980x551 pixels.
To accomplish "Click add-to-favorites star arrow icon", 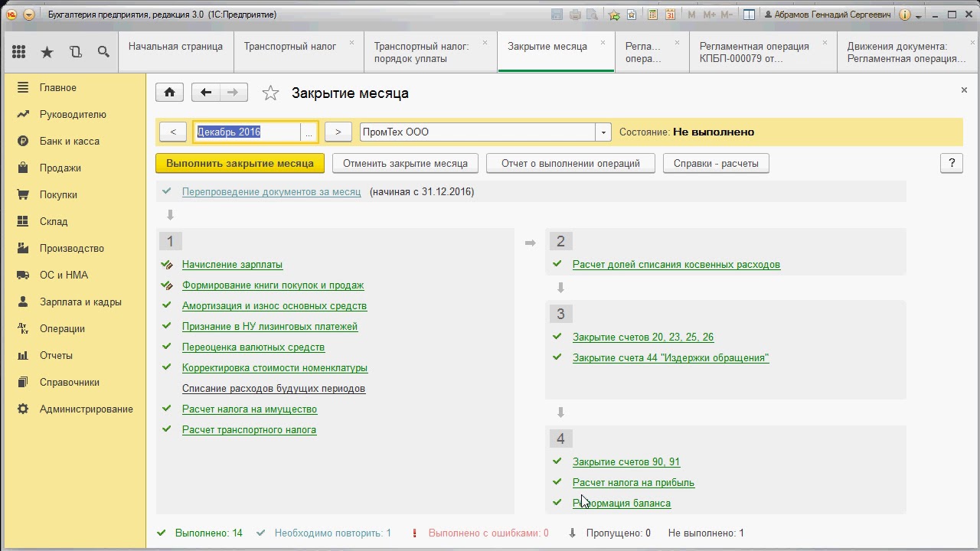I will (614, 15).
